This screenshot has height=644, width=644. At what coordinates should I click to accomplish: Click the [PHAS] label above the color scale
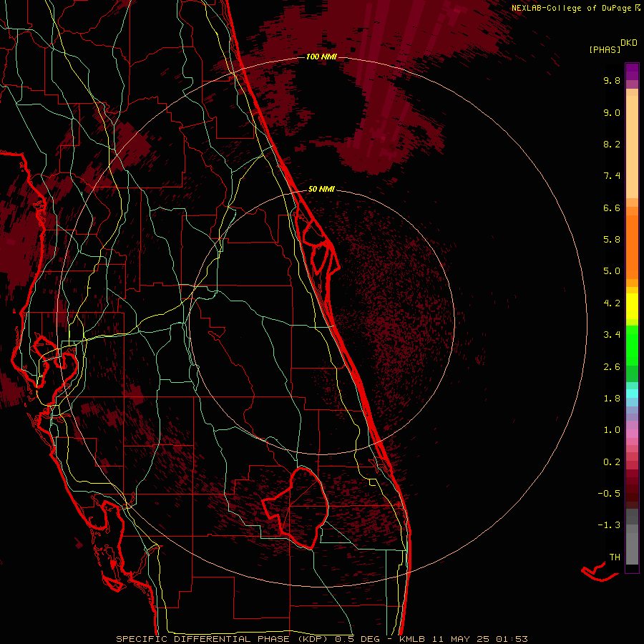click(x=605, y=49)
